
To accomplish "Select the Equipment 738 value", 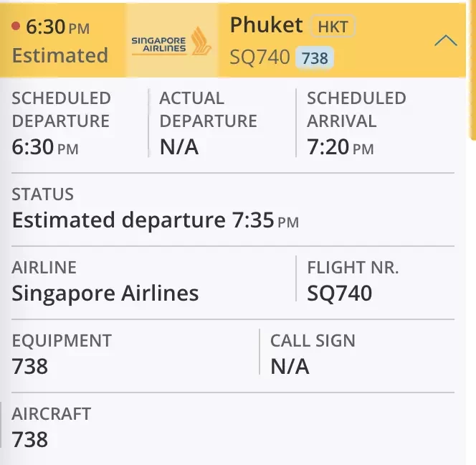I will (30, 366).
